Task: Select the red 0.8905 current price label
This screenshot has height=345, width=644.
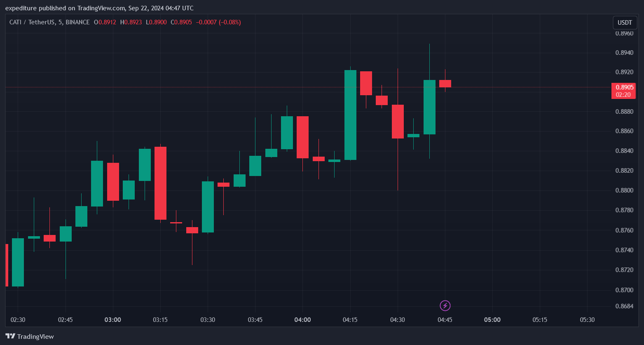Action: click(623, 87)
